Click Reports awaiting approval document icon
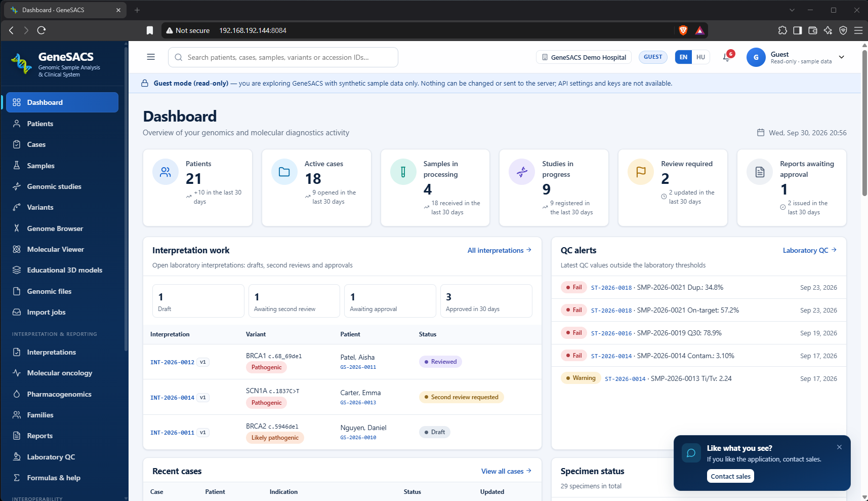The height and width of the screenshot is (501, 868). click(x=760, y=172)
